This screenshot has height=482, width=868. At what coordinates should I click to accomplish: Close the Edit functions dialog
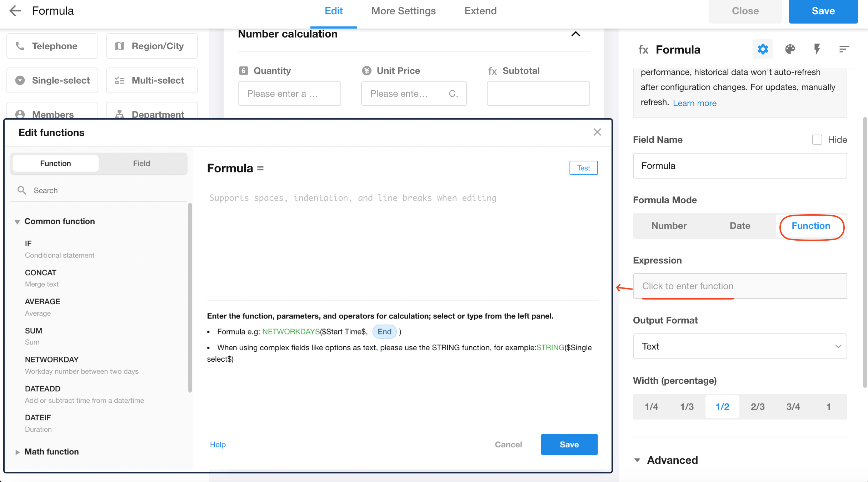point(597,132)
